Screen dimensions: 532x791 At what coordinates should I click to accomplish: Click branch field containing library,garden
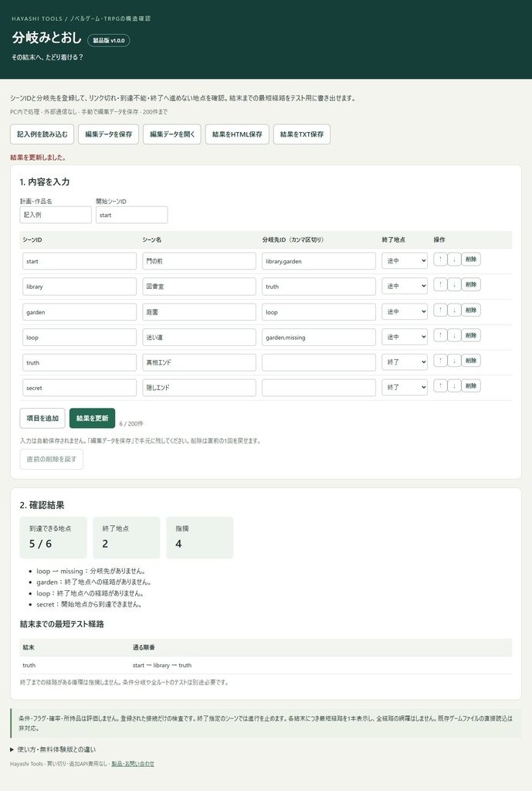[x=319, y=261]
